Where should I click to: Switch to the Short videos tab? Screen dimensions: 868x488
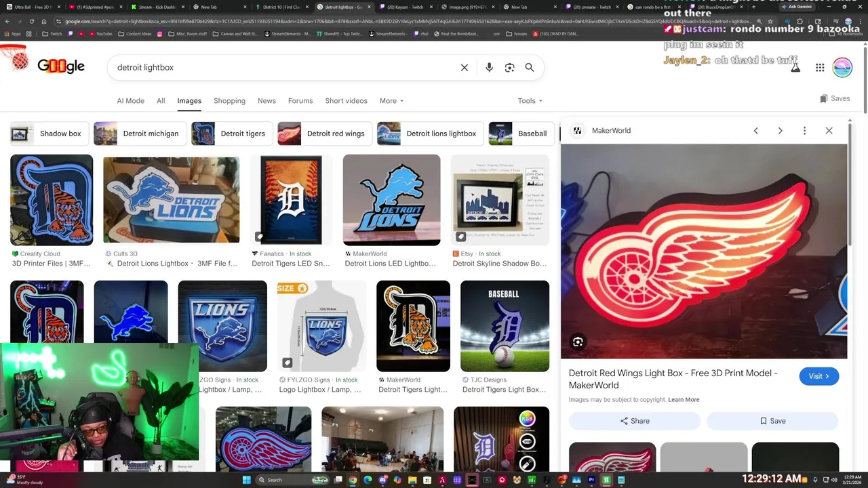click(346, 101)
